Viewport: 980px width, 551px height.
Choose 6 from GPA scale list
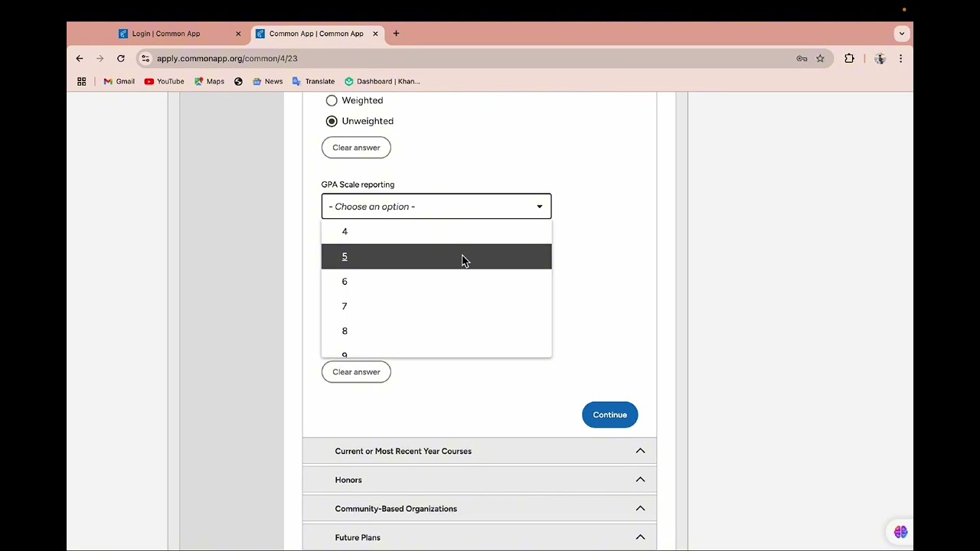click(x=436, y=282)
